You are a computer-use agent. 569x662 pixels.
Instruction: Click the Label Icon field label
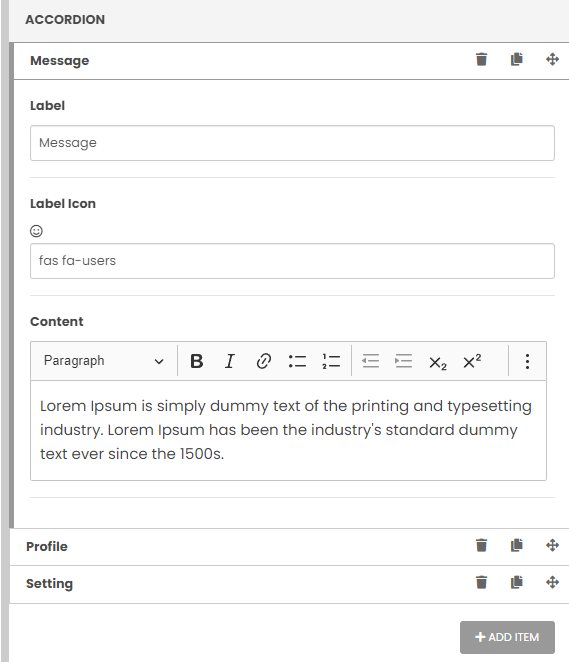point(63,203)
